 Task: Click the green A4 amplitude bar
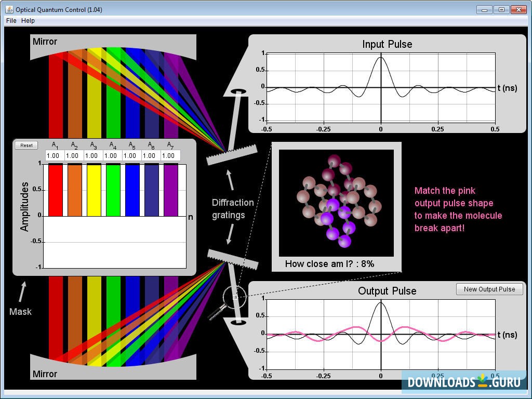pos(113,190)
